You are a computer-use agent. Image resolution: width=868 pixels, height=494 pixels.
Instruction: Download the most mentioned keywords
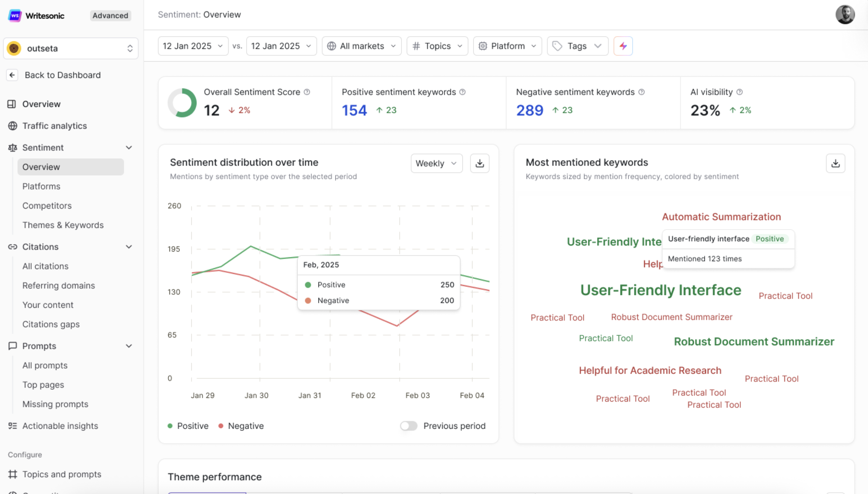click(x=835, y=163)
